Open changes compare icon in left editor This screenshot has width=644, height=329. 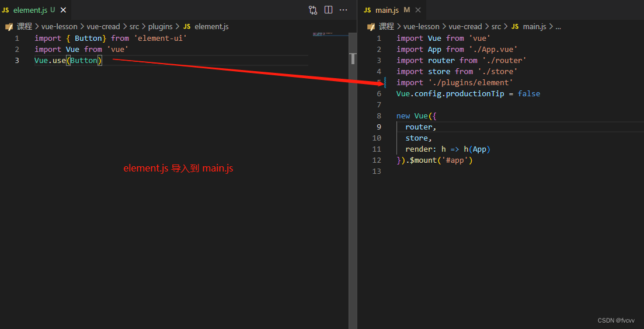click(x=313, y=10)
